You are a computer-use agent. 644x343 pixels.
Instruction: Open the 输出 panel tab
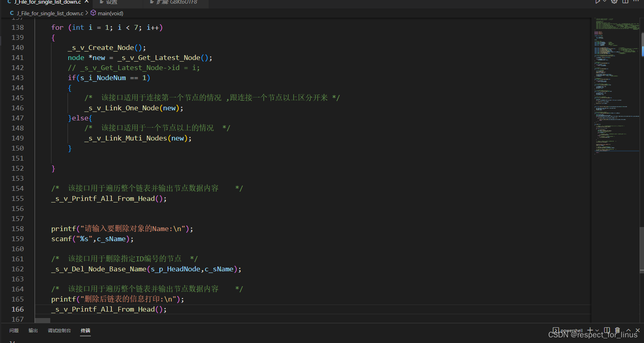click(33, 331)
